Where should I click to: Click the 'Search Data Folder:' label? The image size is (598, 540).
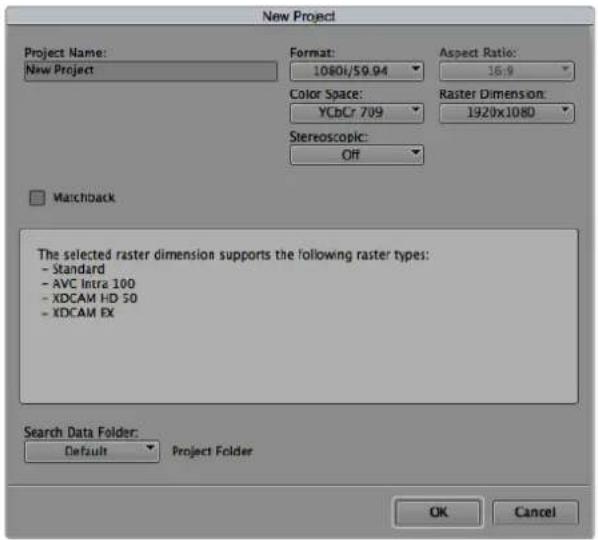(81, 432)
